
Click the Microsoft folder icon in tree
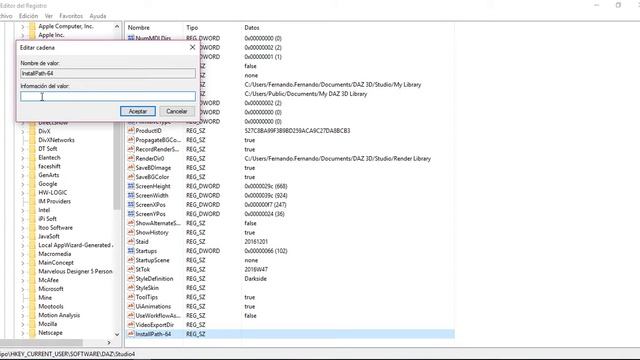(x=33, y=289)
